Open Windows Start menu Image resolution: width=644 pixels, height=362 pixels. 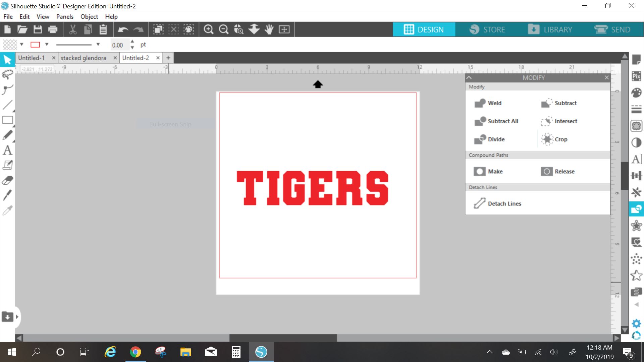(12, 352)
